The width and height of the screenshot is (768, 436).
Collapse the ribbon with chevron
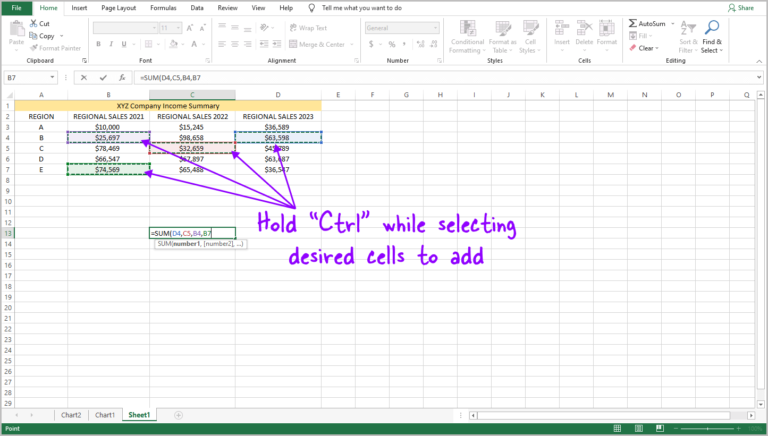[x=759, y=61]
